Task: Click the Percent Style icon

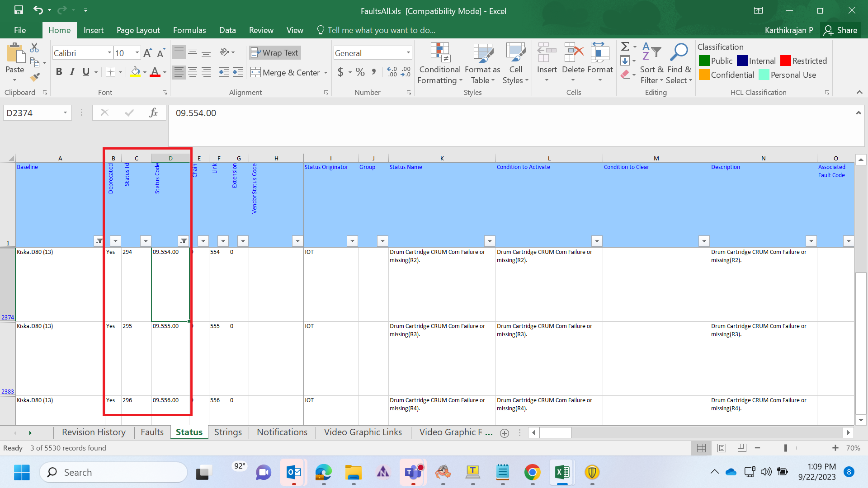Action: point(360,72)
